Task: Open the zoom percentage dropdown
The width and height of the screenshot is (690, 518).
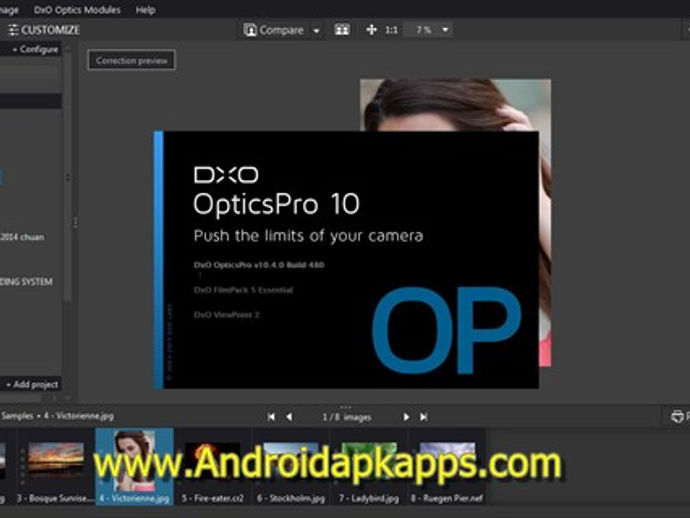Action: click(x=445, y=30)
